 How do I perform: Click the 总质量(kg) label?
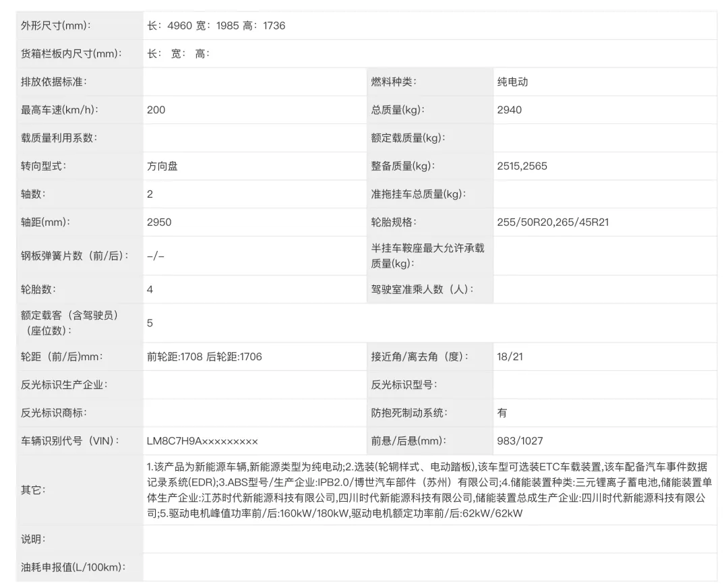coord(398,110)
